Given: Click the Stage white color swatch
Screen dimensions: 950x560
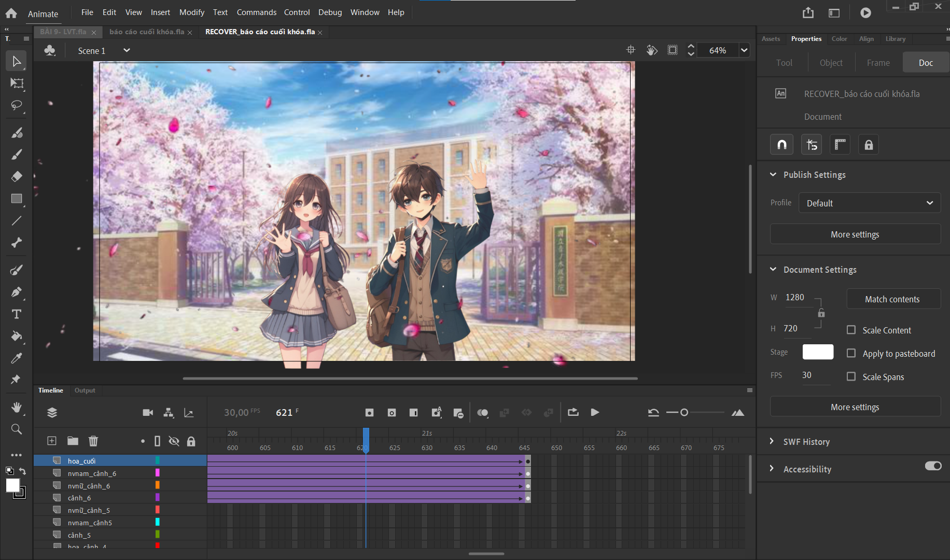Looking at the screenshot, I should point(818,352).
